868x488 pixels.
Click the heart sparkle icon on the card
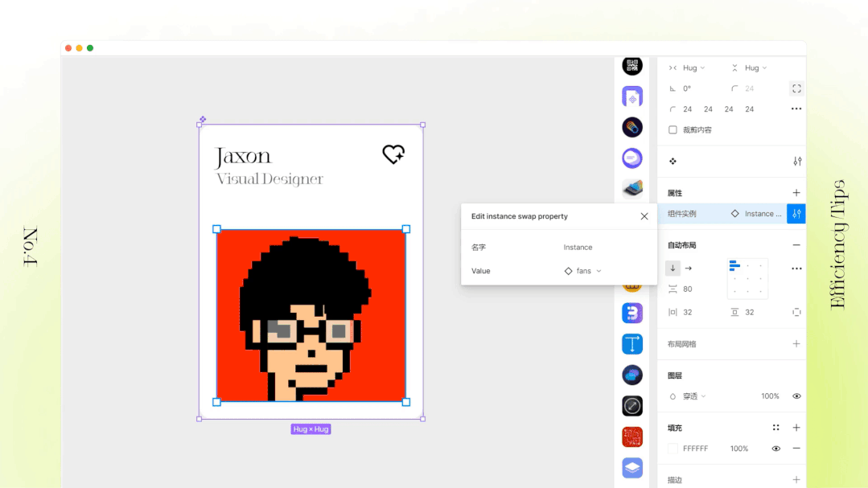(393, 154)
